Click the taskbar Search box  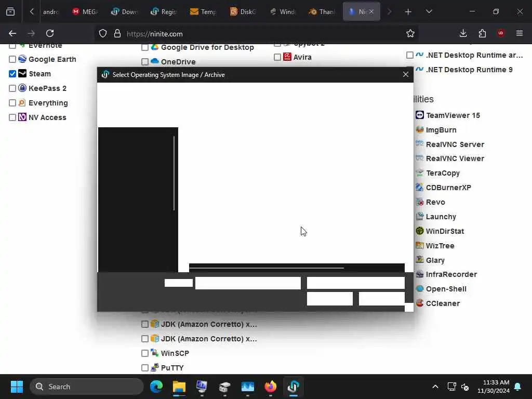click(x=87, y=387)
